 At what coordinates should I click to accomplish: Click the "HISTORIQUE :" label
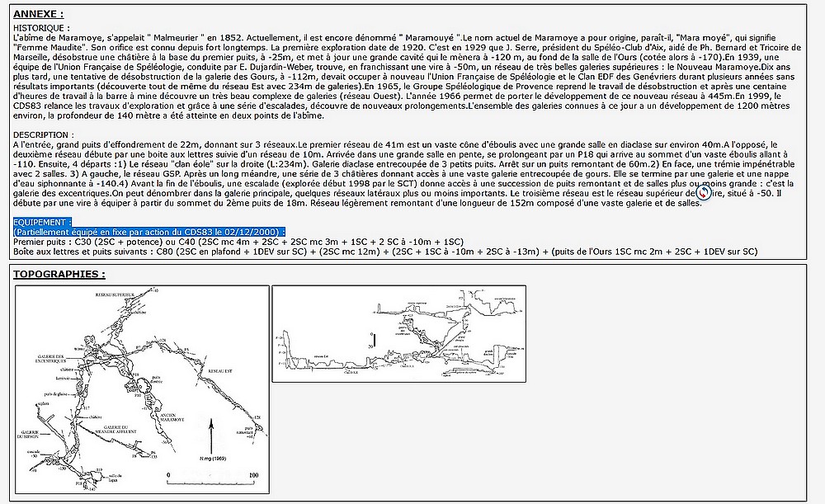[41, 28]
